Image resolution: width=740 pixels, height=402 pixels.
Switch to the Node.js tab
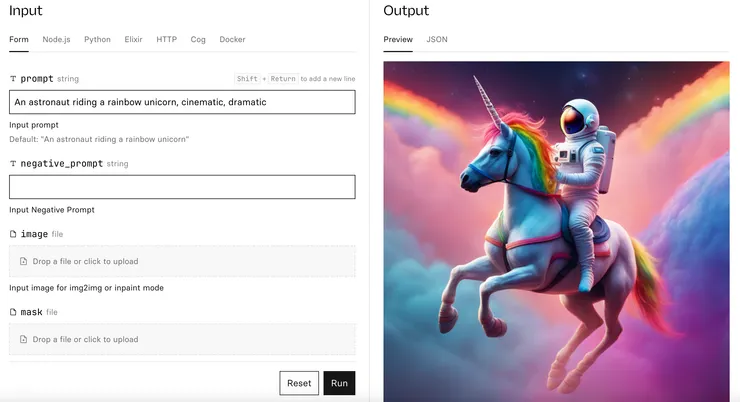point(56,39)
